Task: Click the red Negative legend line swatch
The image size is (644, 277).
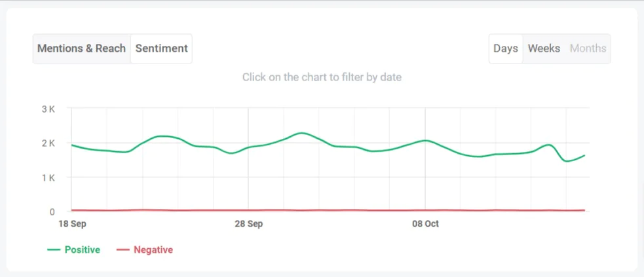Action: coord(123,249)
